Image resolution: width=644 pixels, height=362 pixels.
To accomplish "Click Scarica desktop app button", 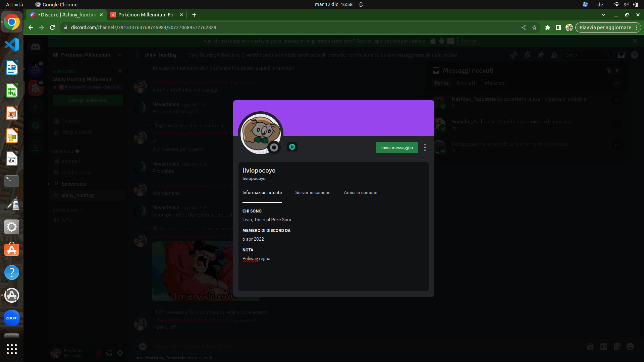I will [468, 41].
